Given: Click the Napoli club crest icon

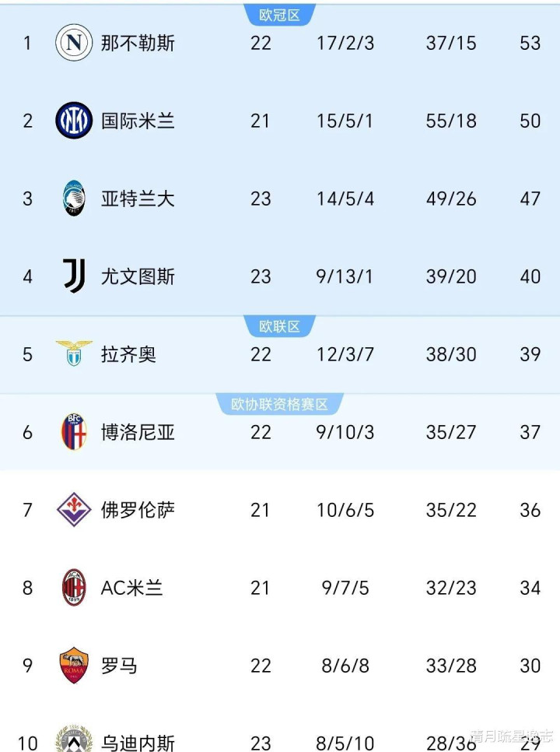Looking at the screenshot, I should [x=74, y=43].
